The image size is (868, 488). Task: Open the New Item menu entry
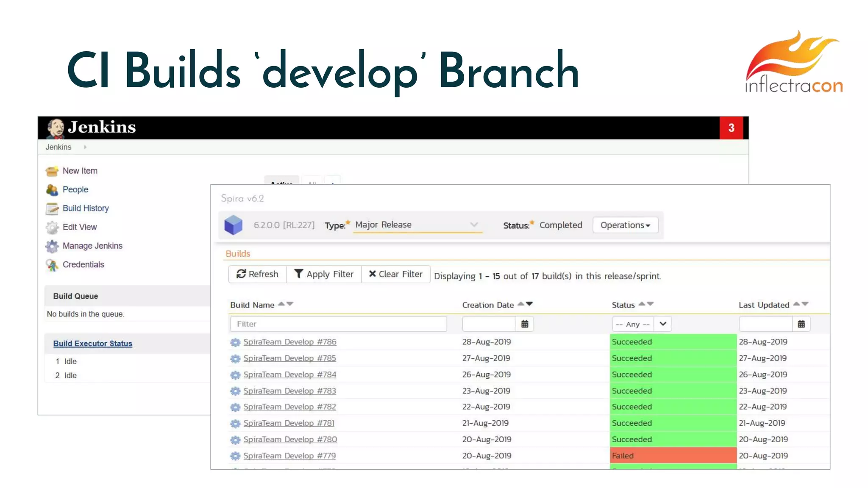(80, 171)
